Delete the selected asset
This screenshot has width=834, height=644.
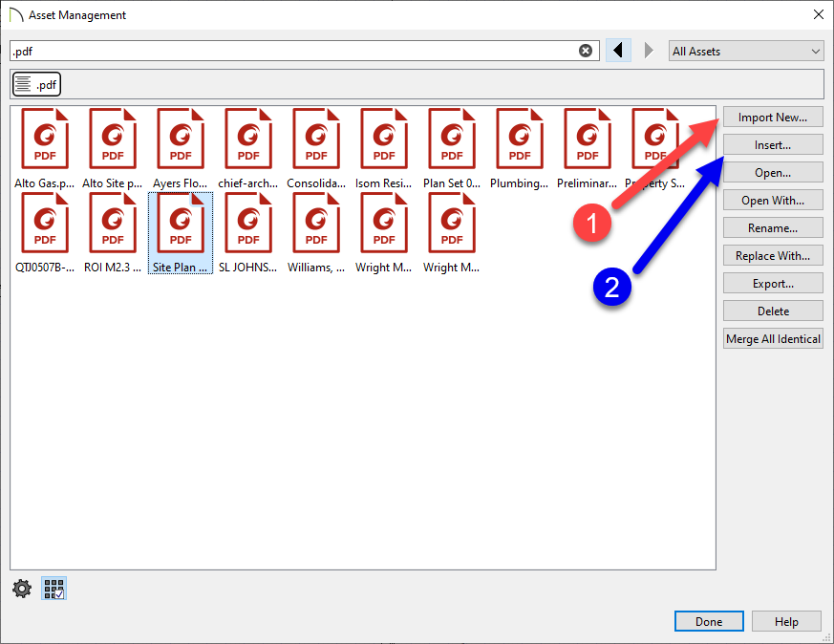click(773, 311)
